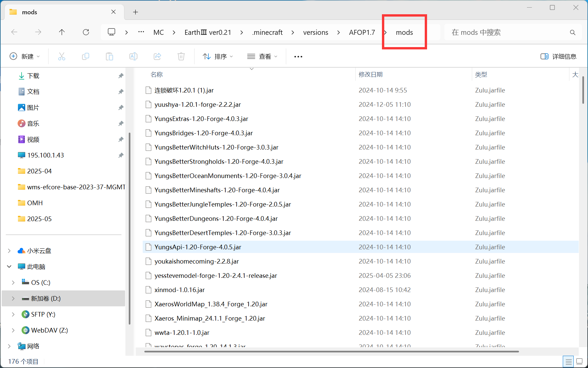Screen dimensions: 588x368
Task: Click pin icon next to 音乐
Action: (x=121, y=124)
